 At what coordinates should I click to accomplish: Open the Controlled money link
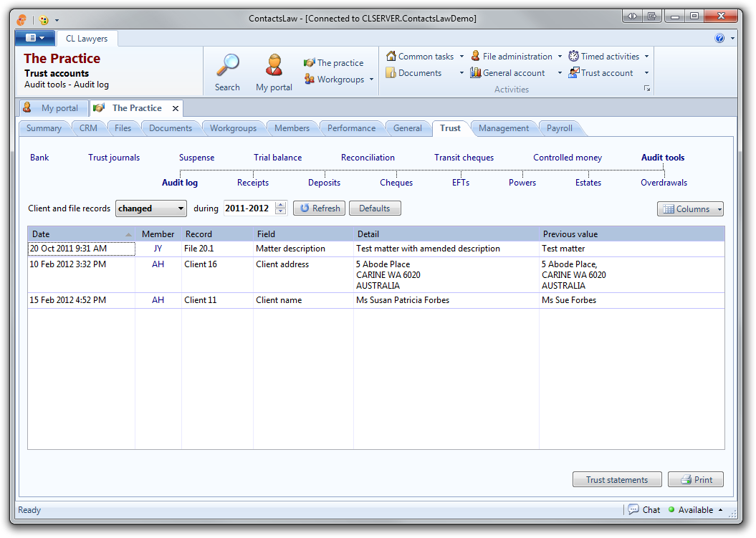[x=568, y=158]
